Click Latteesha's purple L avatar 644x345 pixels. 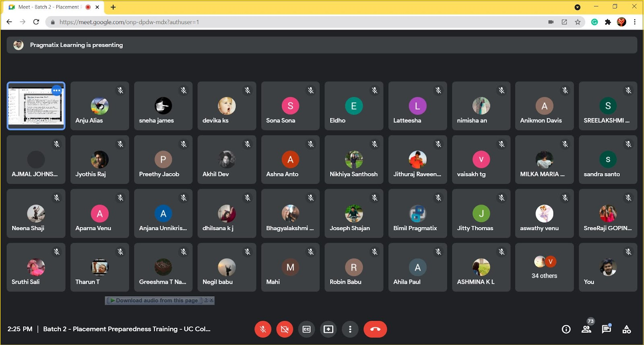coord(417,106)
